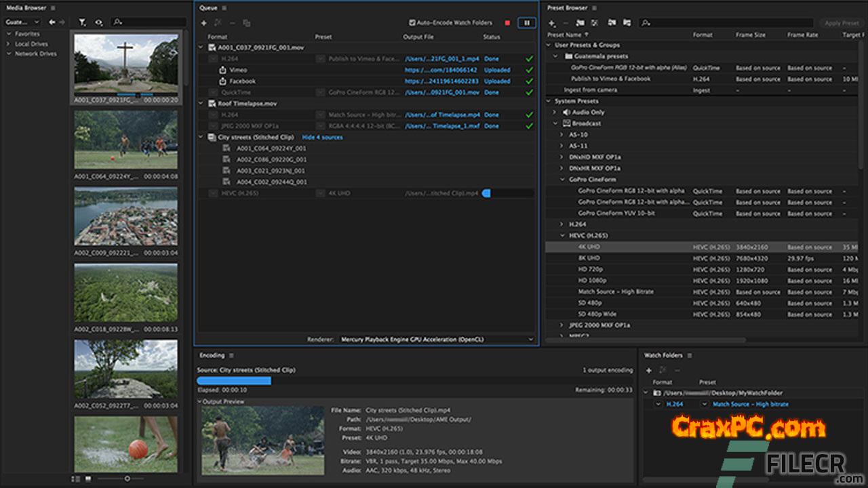Open Media Browser file type filter icon
This screenshot has width=868, height=488.
pyautogui.click(x=82, y=22)
